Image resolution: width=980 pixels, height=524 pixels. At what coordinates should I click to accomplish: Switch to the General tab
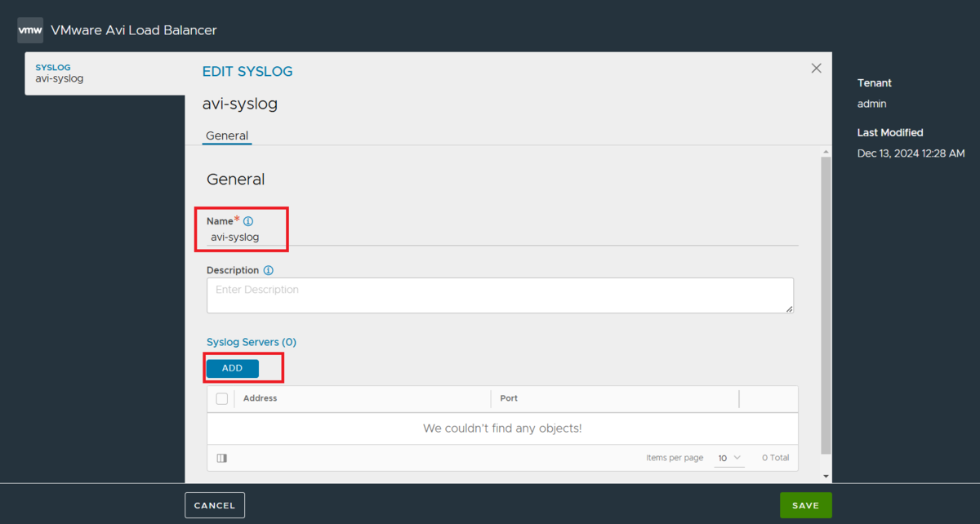[227, 135]
